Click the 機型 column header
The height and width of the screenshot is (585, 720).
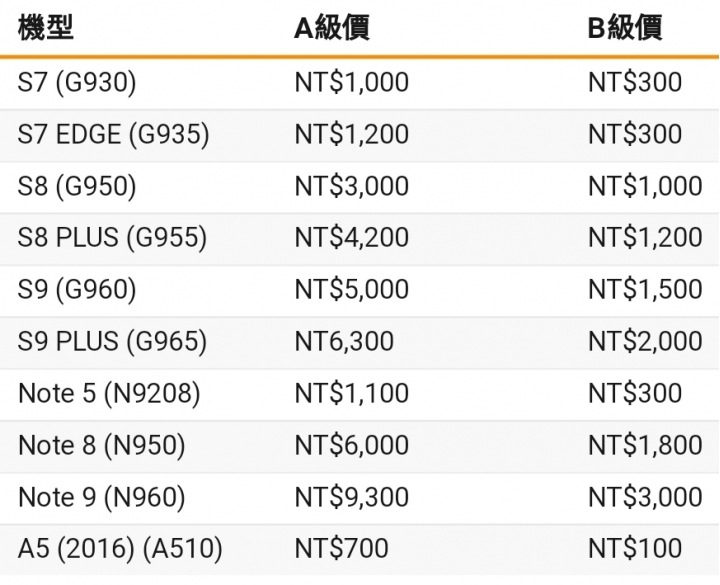45,28
